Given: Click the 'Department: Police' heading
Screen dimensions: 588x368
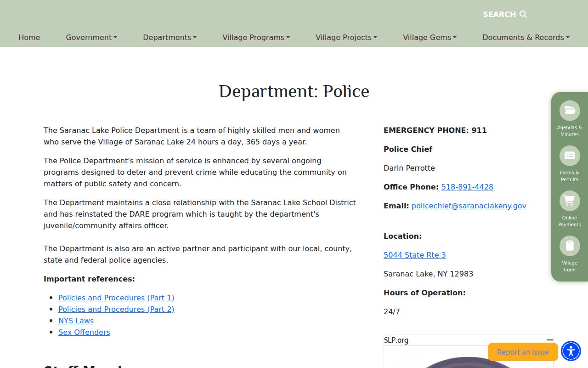Looking at the screenshot, I should [294, 91].
